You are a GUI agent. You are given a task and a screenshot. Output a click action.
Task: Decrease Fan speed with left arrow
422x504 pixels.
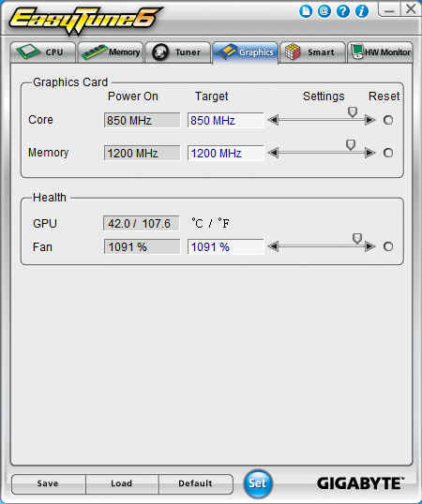click(273, 246)
